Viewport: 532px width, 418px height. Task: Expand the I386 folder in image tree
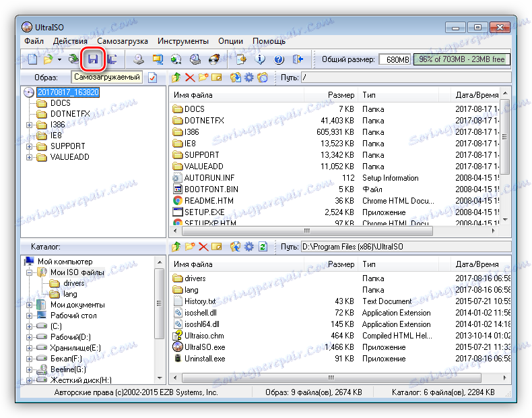pyautogui.click(x=30, y=125)
